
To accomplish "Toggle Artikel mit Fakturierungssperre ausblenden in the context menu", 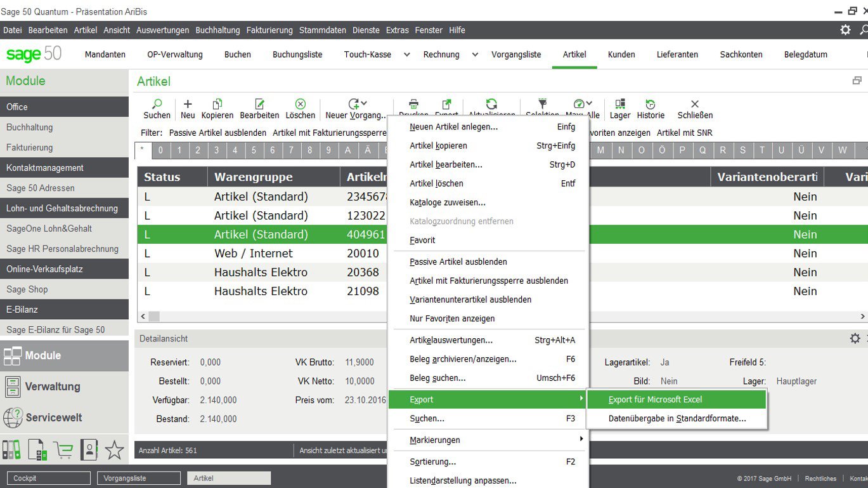I will click(x=488, y=280).
